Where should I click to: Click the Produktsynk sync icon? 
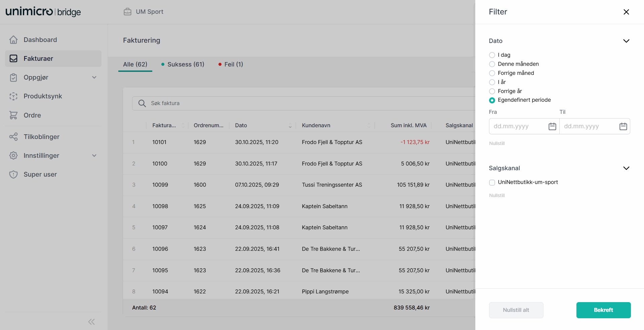[x=13, y=96]
